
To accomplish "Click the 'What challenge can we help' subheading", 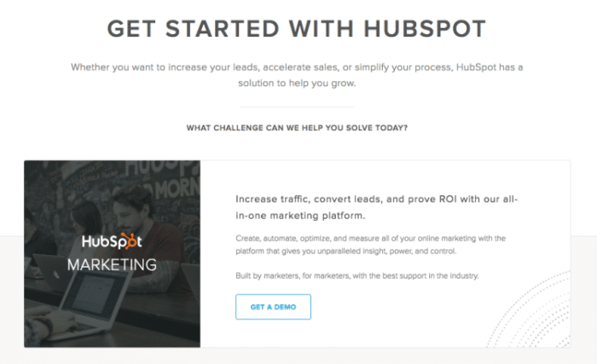I will tap(297, 128).
